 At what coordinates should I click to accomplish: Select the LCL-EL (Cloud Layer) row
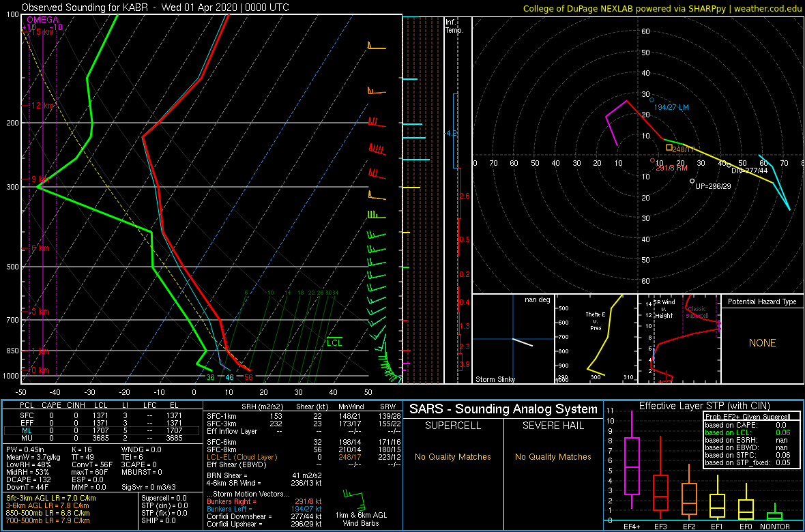(303, 456)
